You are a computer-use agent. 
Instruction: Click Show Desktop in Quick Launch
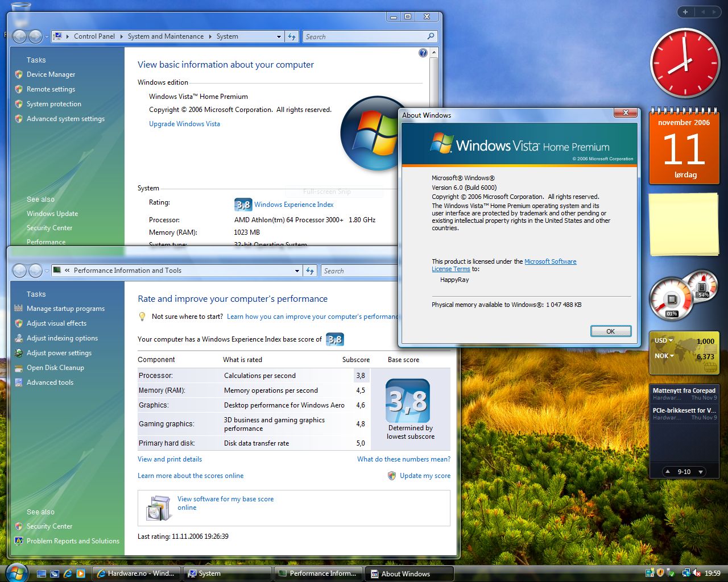42,573
